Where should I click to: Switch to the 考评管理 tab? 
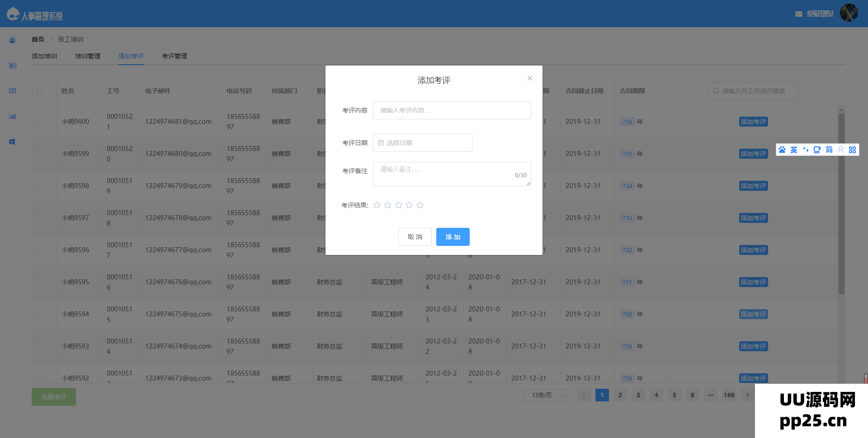[174, 56]
